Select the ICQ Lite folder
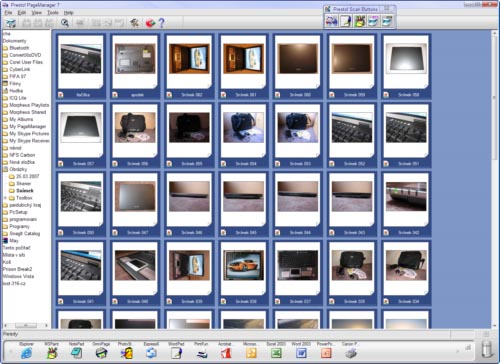The width and height of the screenshot is (500, 364). coord(18,98)
